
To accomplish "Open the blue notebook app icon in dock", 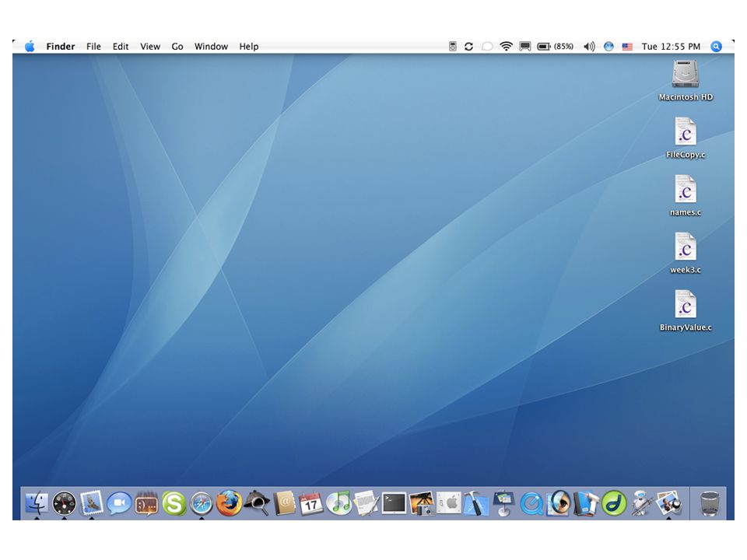I will coord(586,503).
